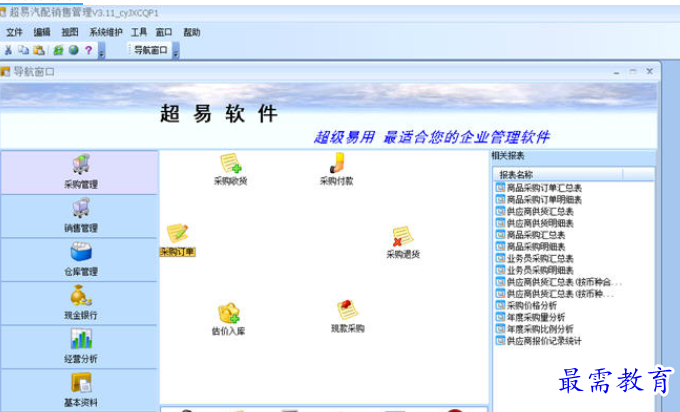Open the 估价入库 function
Image resolution: width=680 pixels, height=412 pixels.
pyautogui.click(x=229, y=320)
